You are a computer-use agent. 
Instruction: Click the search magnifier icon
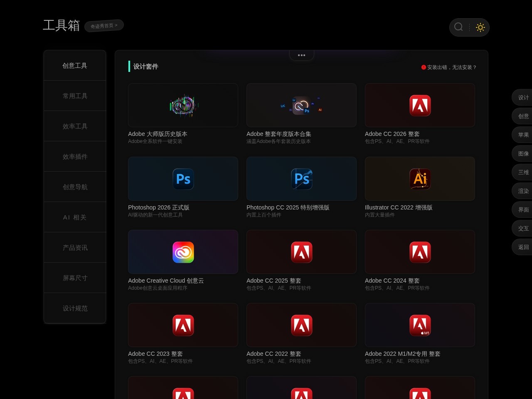tap(458, 27)
